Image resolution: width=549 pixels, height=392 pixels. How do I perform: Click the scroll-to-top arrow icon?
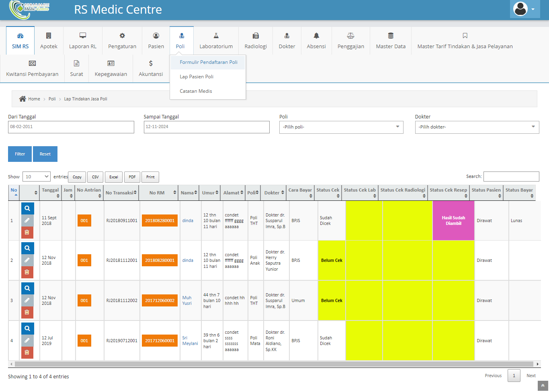click(x=543, y=386)
